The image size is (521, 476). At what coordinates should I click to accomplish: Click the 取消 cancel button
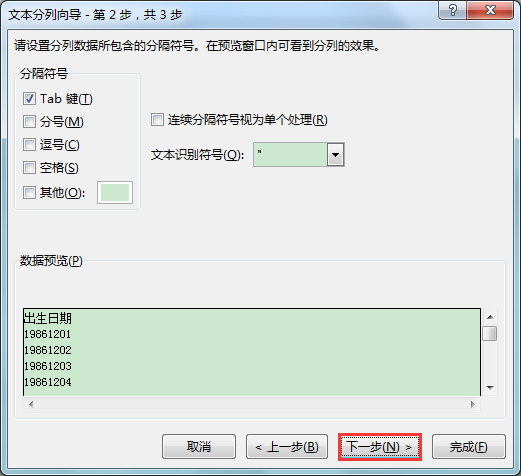click(x=199, y=447)
